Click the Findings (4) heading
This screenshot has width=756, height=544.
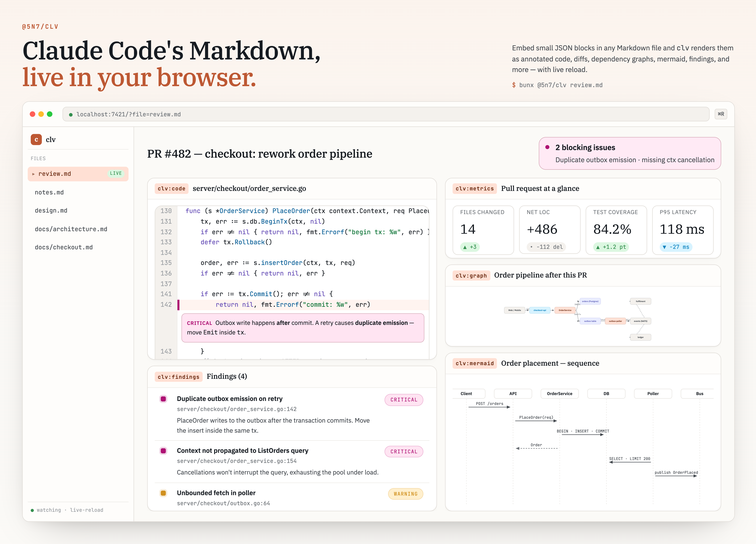click(x=227, y=376)
